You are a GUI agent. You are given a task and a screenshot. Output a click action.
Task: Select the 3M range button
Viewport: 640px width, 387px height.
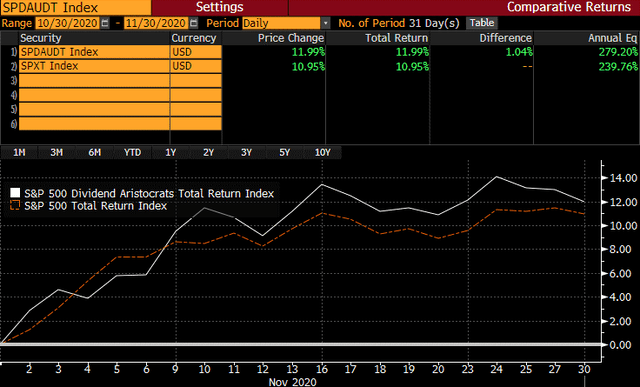[x=57, y=152]
